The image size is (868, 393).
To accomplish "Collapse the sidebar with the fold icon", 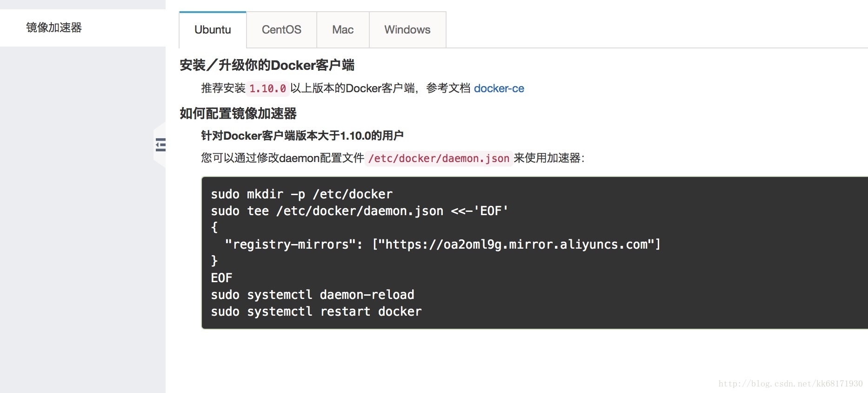I will tap(160, 145).
